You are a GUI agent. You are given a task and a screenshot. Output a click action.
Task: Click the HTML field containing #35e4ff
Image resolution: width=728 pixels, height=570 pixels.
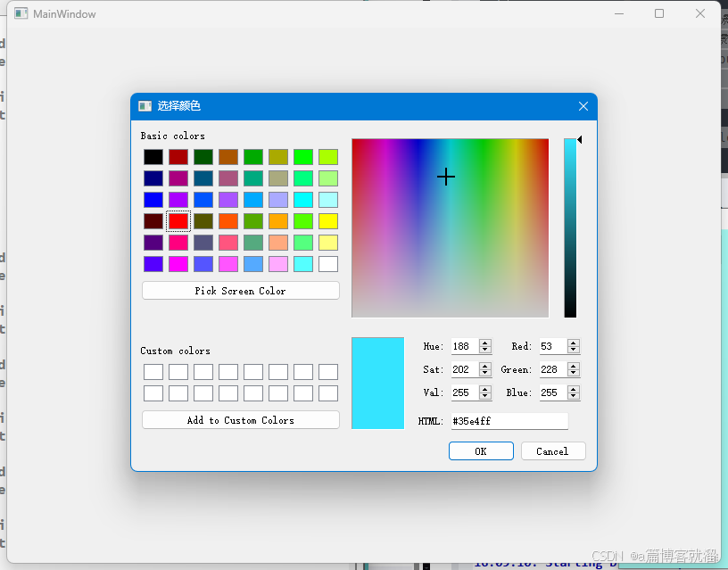(509, 421)
